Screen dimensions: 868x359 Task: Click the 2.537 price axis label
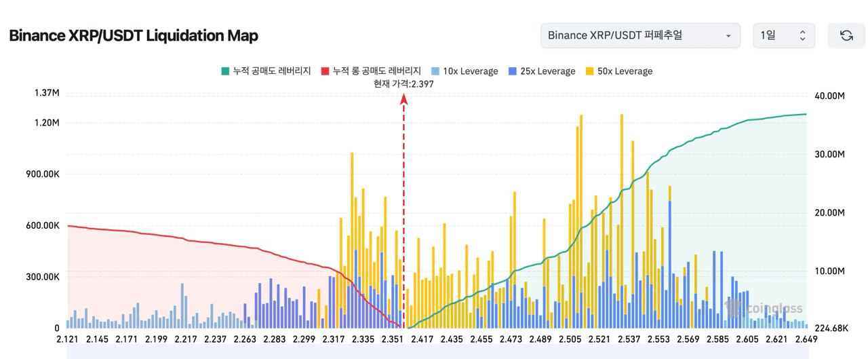tap(629, 339)
